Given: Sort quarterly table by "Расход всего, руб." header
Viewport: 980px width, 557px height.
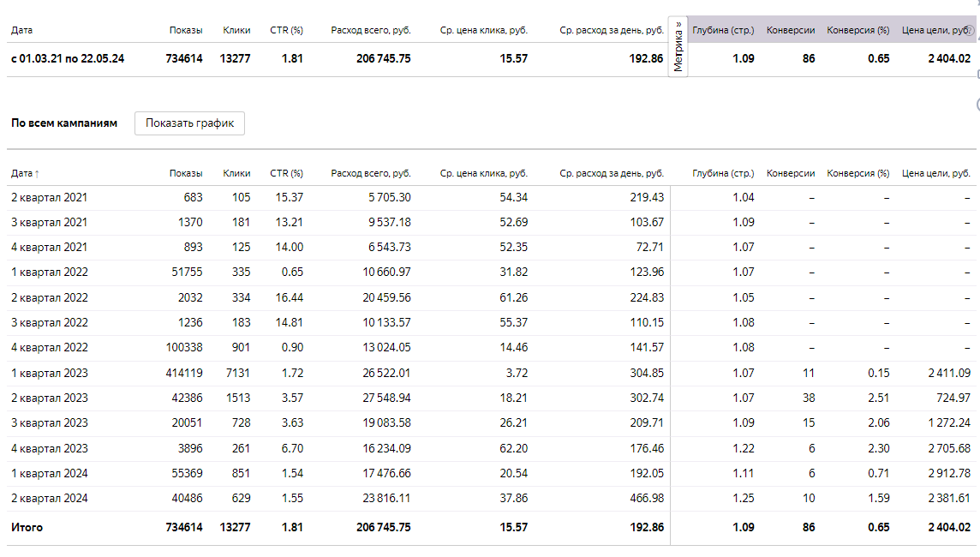Looking at the screenshot, I should pos(371,173).
